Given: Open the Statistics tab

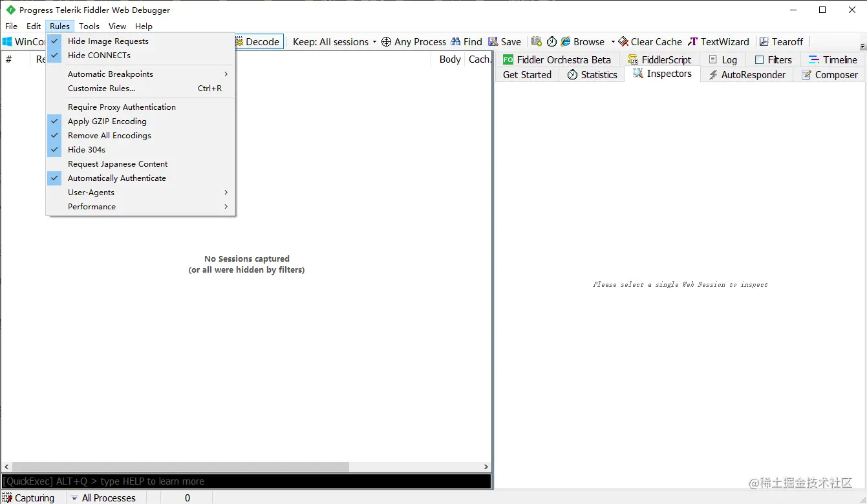Looking at the screenshot, I should (592, 75).
